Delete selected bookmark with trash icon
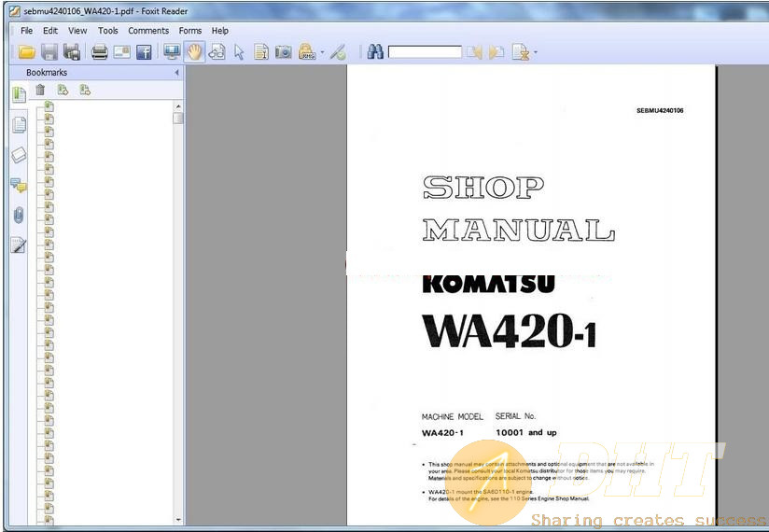This screenshot has height=532, width=769. [40, 90]
